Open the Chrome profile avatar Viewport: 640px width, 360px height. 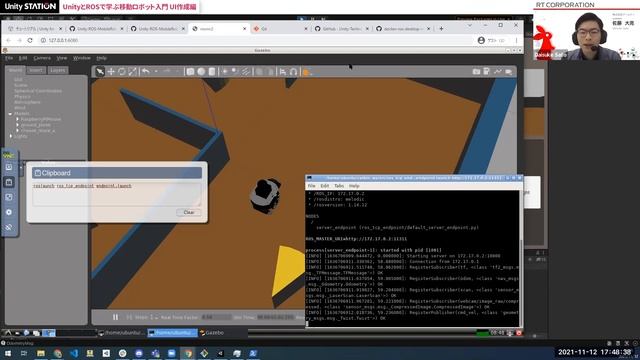(481, 40)
